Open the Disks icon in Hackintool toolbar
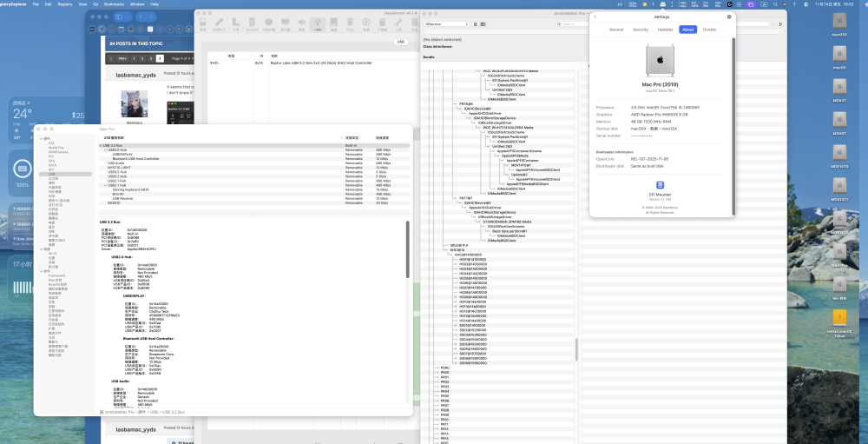 click(334, 23)
